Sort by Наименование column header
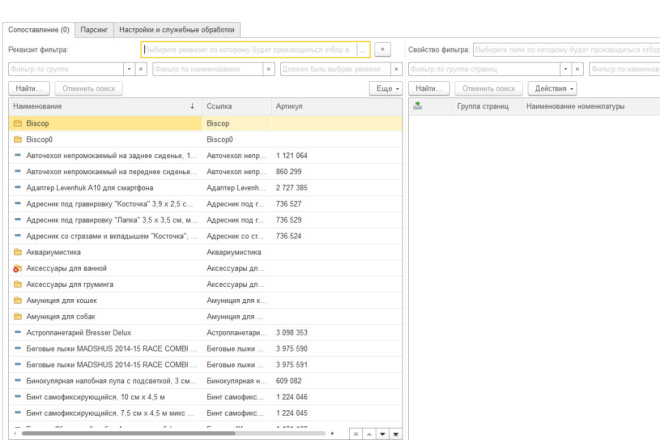This screenshot has width=660, height=440. click(105, 107)
